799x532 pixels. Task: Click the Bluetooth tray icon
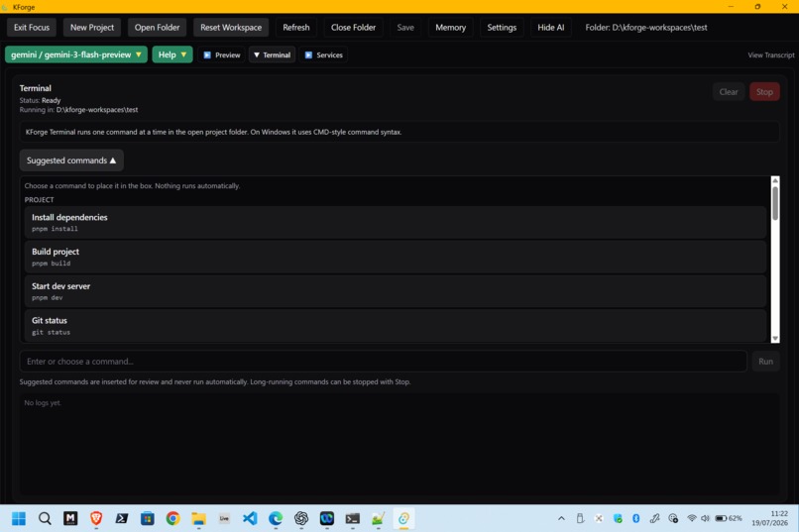coord(636,518)
